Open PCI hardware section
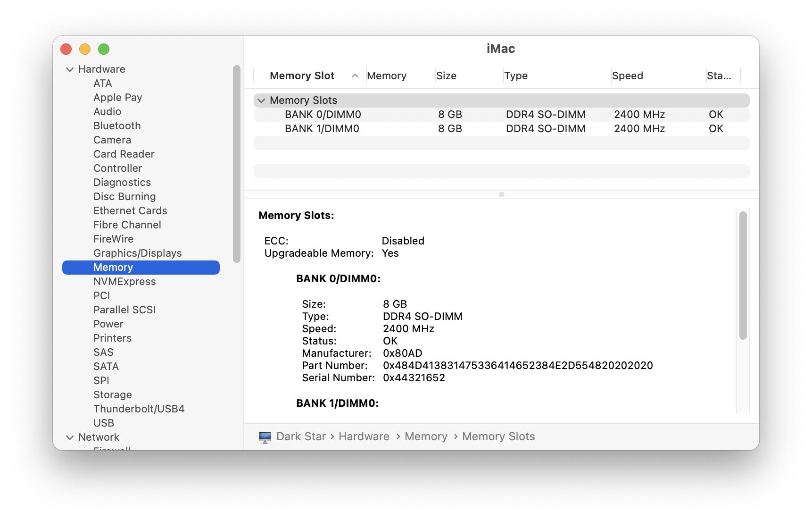The width and height of the screenshot is (812, 520). point(102,296)
